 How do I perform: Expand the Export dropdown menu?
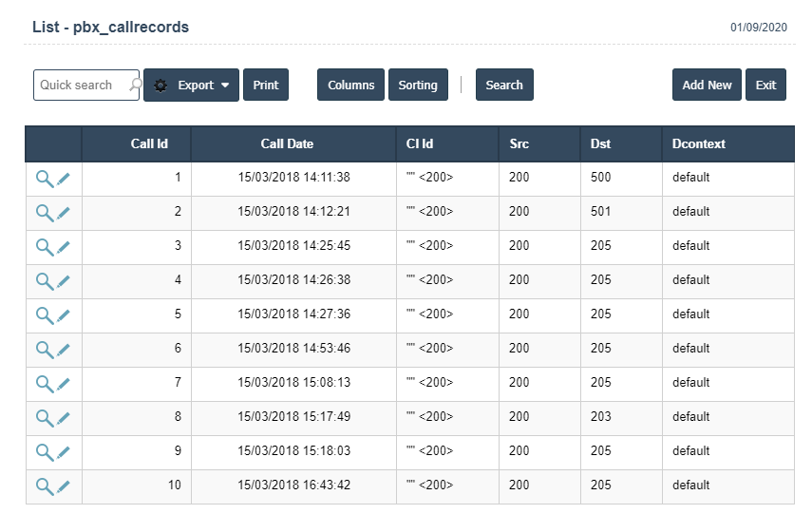pos(225,86)
